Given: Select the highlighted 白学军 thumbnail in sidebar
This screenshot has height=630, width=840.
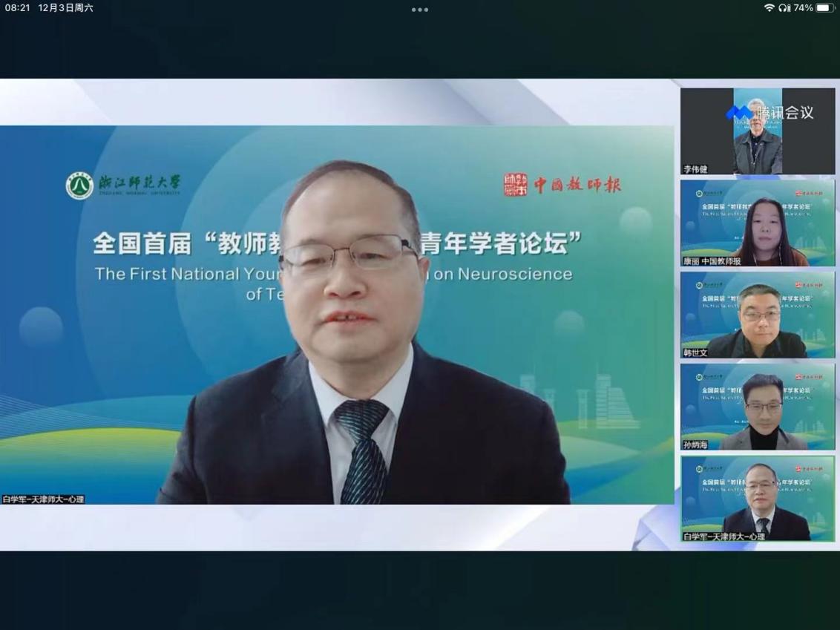Looking at the screenshot, I should click(x=758, y=499).
